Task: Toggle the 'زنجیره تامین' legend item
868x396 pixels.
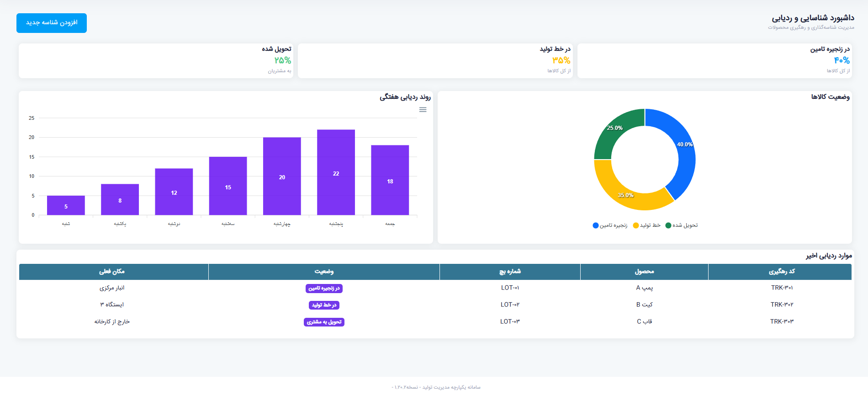Action: click(x=610, y=225)
